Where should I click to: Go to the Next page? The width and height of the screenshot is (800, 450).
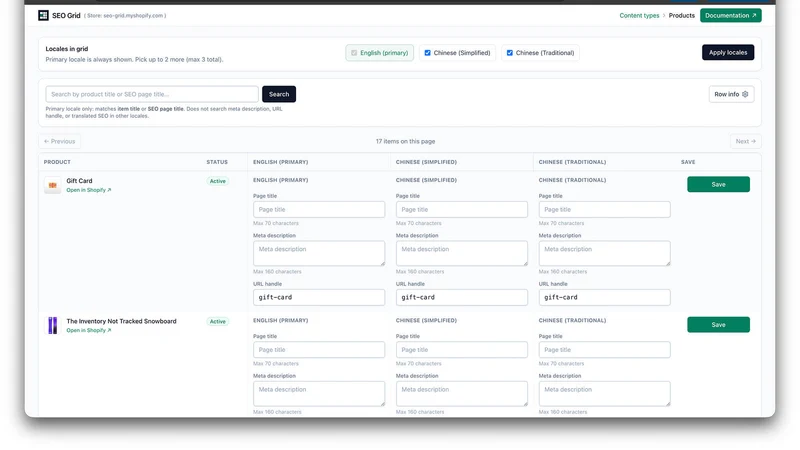click(x=745, y=141)
